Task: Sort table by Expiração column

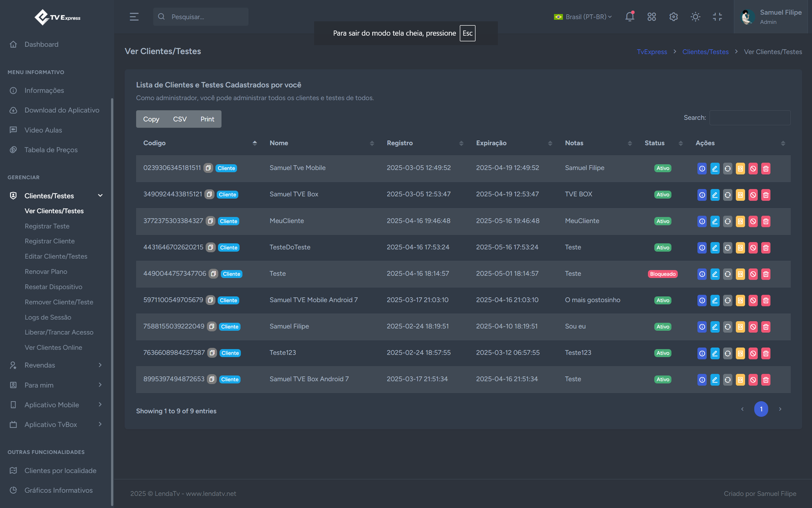Action: [x=514, y=143]
